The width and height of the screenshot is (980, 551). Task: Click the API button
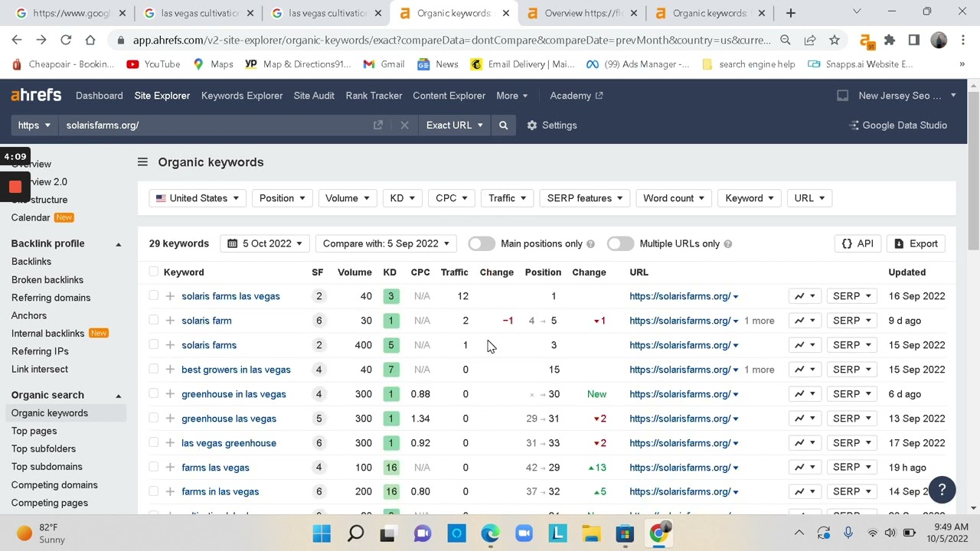click(x=857, y=243)
